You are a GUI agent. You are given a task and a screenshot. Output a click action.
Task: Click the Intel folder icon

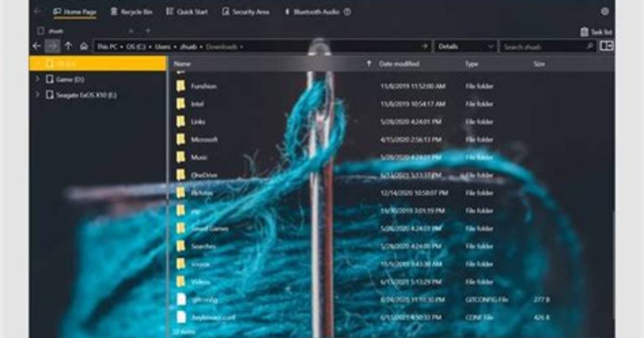click(x=181, y=104)
